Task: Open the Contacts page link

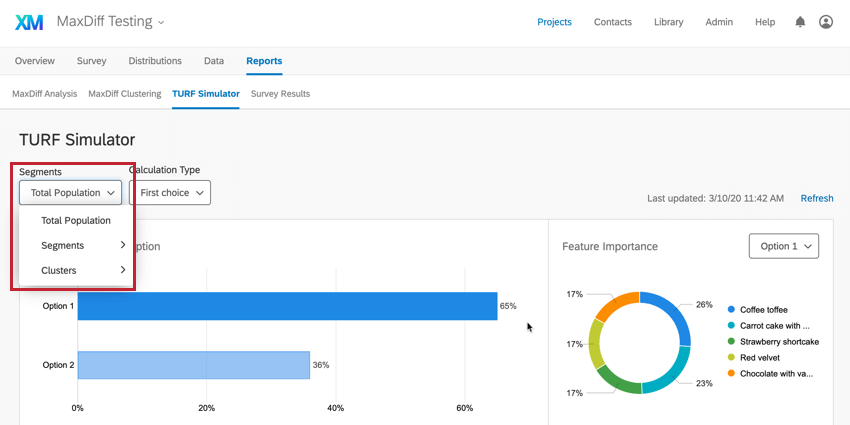Action: [x=613, y=22]
